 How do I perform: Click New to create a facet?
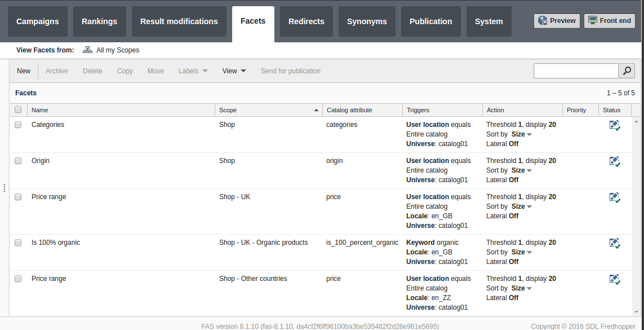[x=24, y=71]
